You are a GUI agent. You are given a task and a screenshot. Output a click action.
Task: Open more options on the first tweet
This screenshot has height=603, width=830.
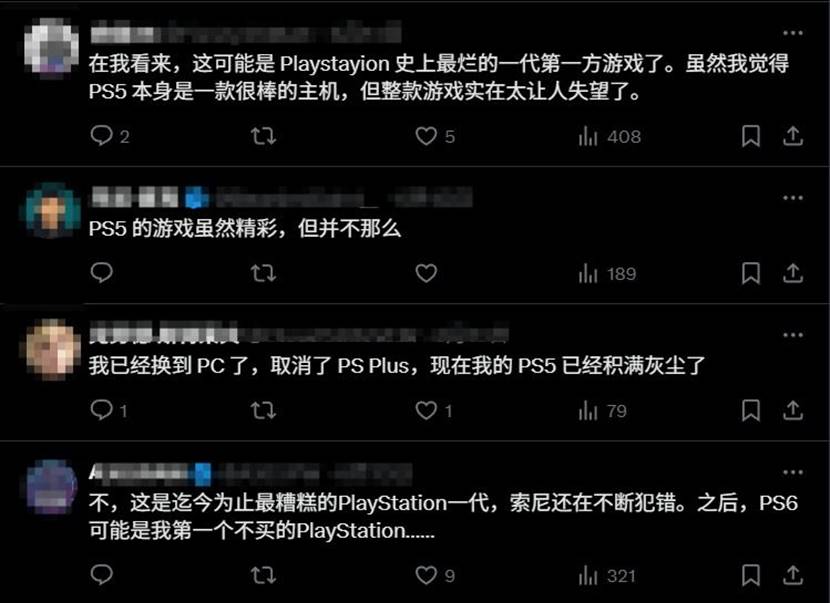coord(792,33)
